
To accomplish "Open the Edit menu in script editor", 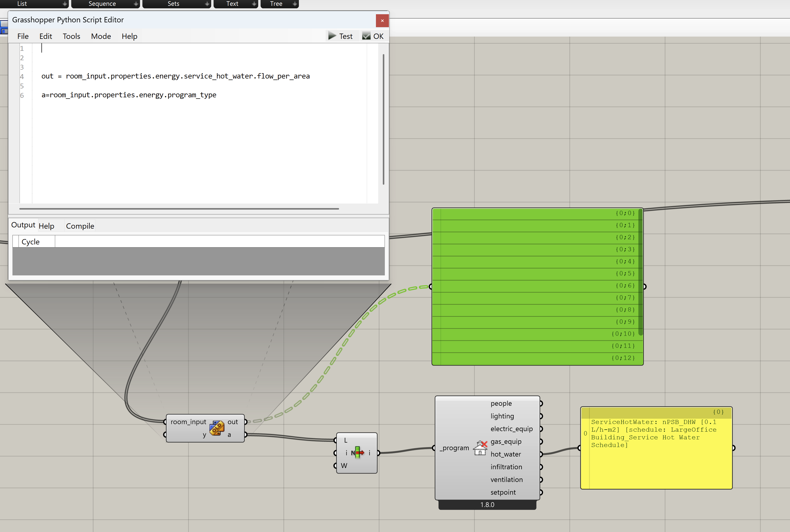I will (x=45, y=36).
